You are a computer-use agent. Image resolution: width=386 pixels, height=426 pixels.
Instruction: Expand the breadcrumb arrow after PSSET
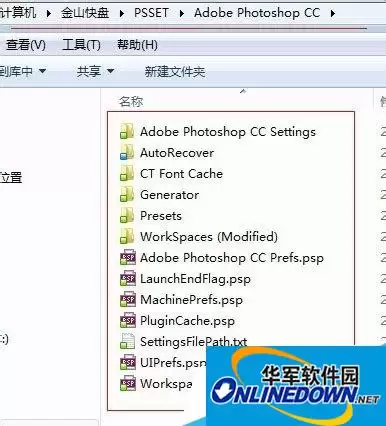point(182,13)
